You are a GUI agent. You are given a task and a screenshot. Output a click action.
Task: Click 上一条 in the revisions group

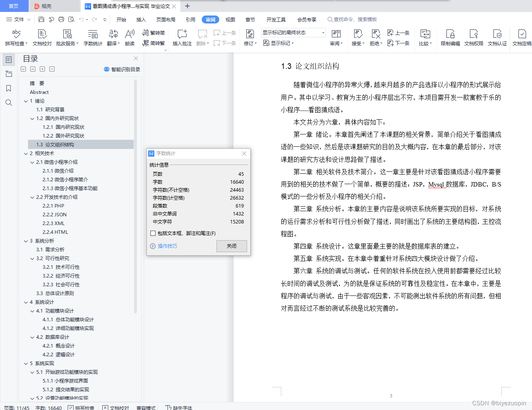point(399,33)
